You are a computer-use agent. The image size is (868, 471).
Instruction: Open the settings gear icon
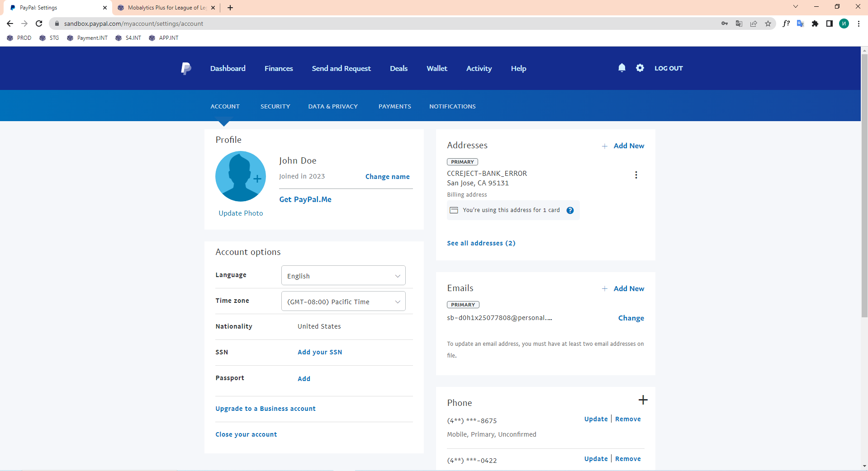point(640,68)
